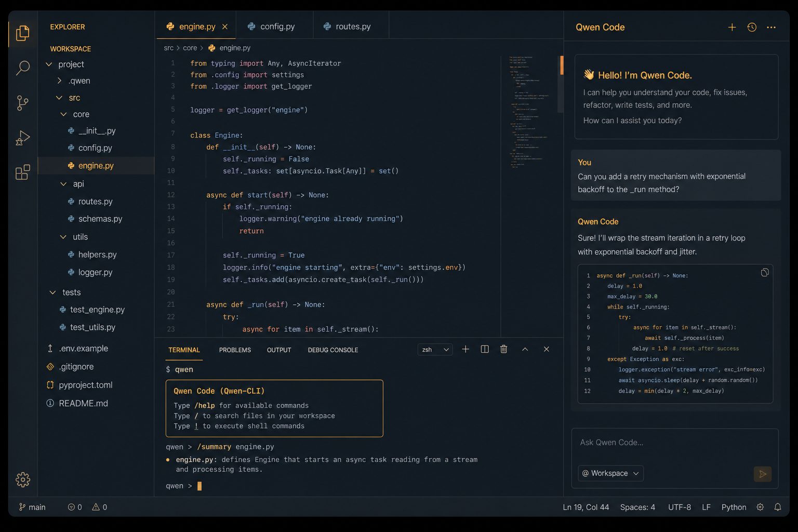
Task: Click the status bar gear icon beside Python
Action: (760, 507)
